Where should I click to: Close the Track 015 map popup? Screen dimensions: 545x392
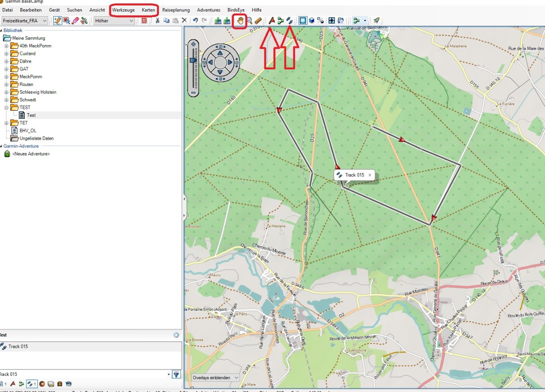click(370, 175)
